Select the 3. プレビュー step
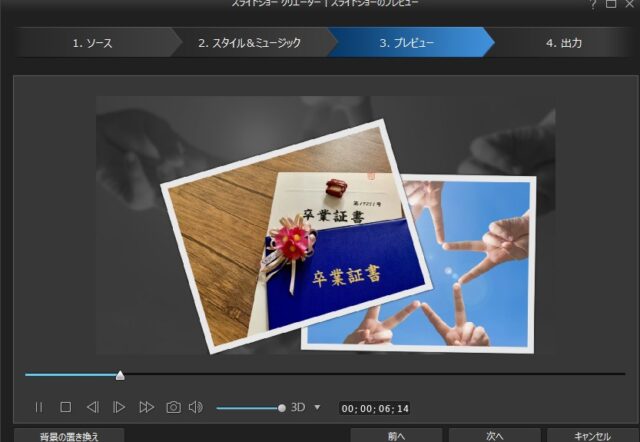The image size is (640, 442). click(x=406, y=43)
